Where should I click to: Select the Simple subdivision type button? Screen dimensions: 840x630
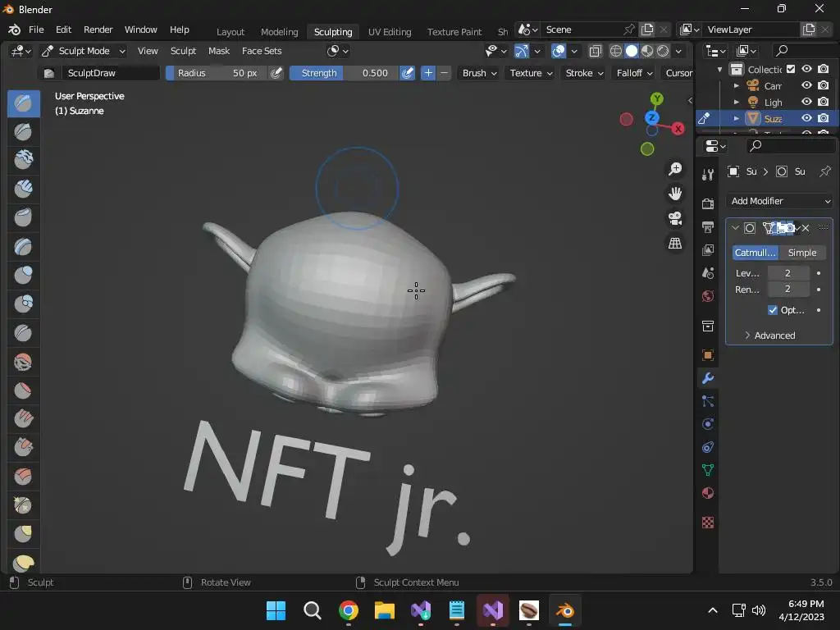click(801, 253)
